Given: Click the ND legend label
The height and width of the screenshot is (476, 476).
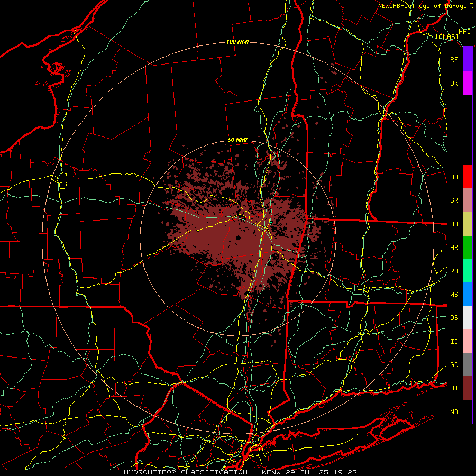Looking at the screenshot, I should click(454, 412).
